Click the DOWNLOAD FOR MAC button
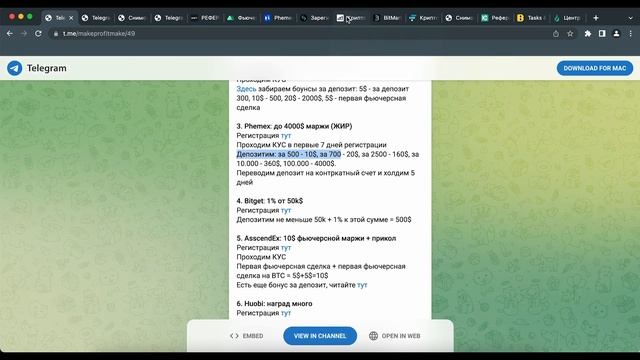 pyautogui.click(x=595, y=68)
